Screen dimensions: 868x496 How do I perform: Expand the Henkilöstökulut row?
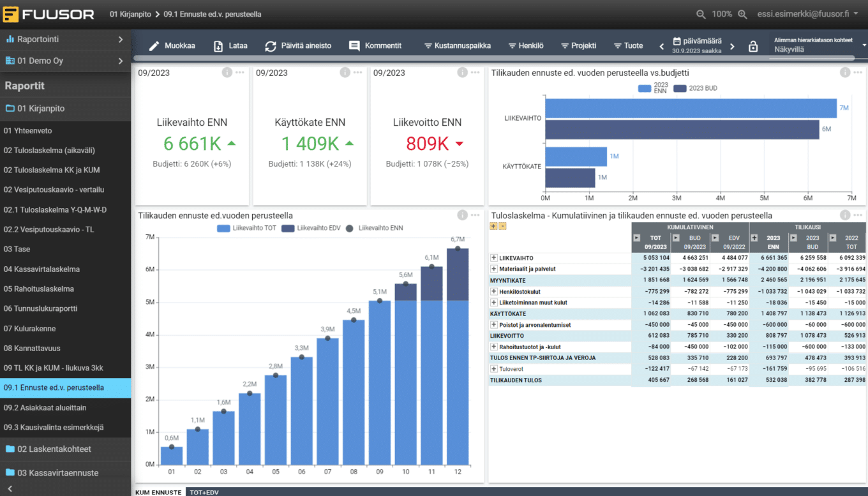[x=493, y=292]
